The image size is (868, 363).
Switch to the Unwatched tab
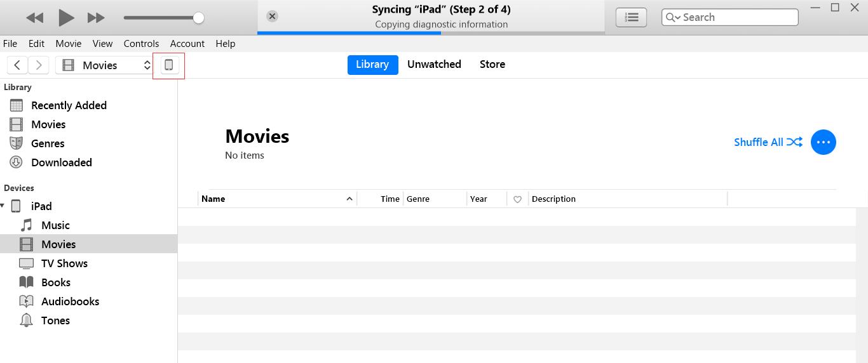pyautogui.click(x=434, y=64)
